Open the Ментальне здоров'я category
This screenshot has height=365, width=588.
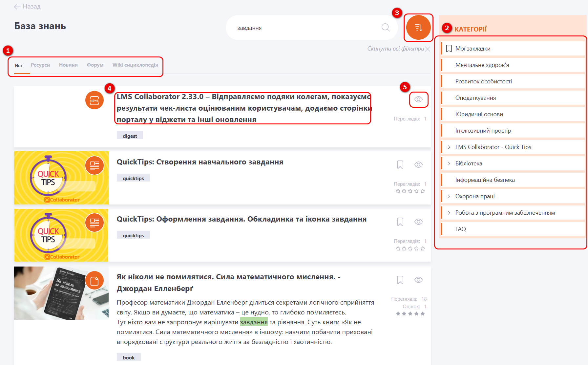tap(482, 65)
